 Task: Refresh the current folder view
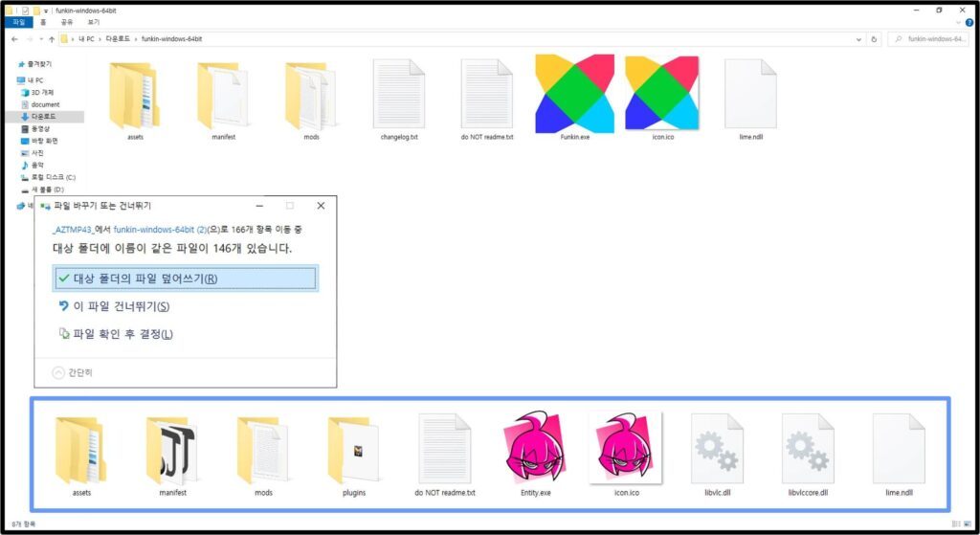(x=874, y=38)
